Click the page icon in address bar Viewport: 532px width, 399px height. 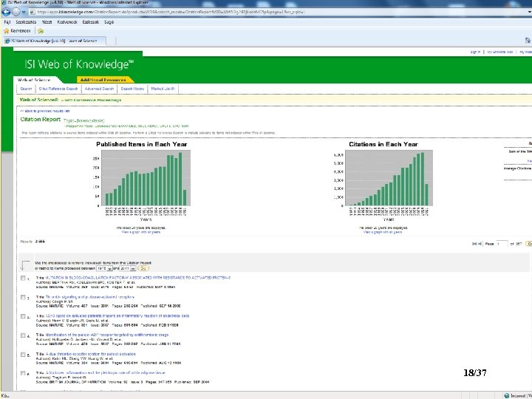(33, 12)
